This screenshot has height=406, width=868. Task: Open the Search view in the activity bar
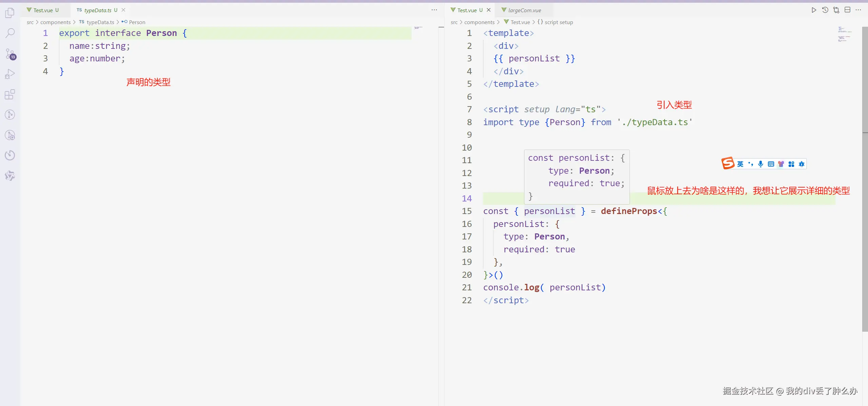point(10,33)
